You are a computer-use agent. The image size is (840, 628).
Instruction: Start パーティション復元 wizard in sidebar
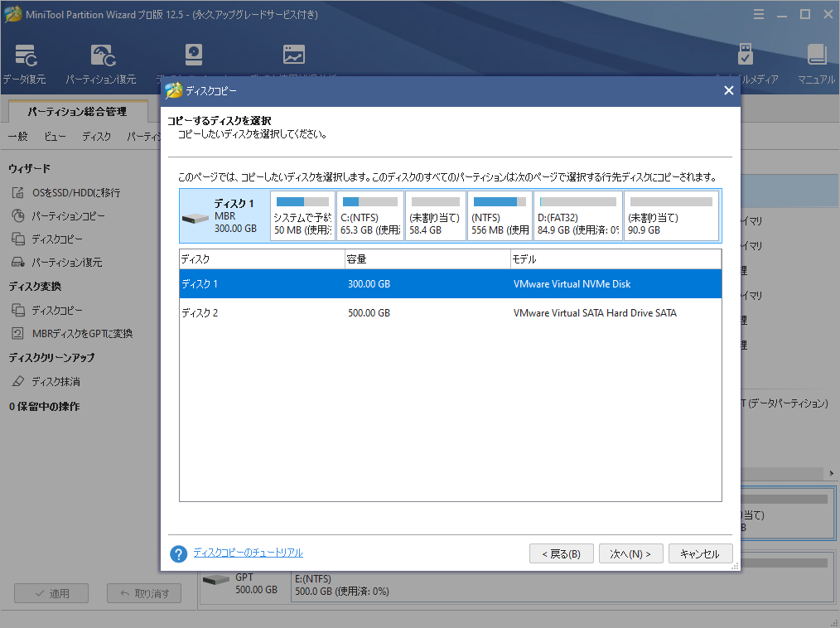tap(67, 262)
